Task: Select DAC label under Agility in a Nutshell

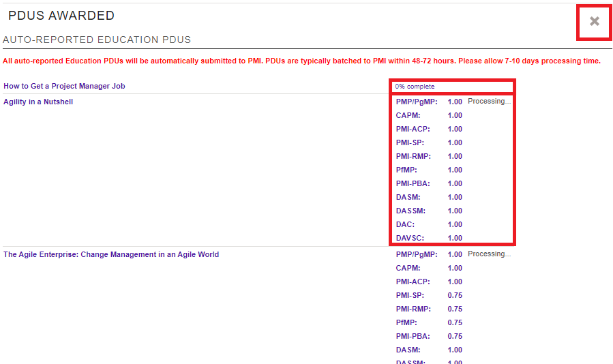Action: pyautogui.click(x=405, y=224)
